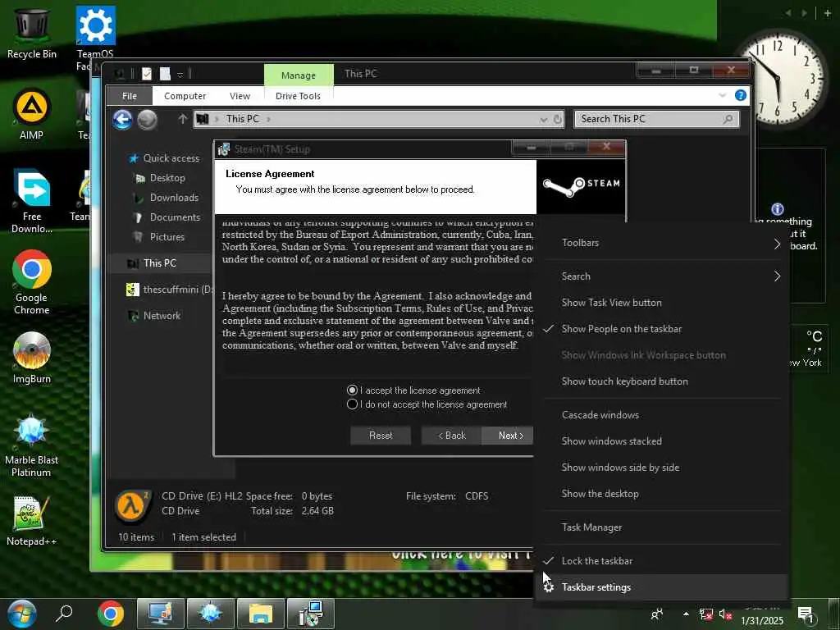Open File Explorer taskbar icon
840x630 pixels.
coord(260,614)
